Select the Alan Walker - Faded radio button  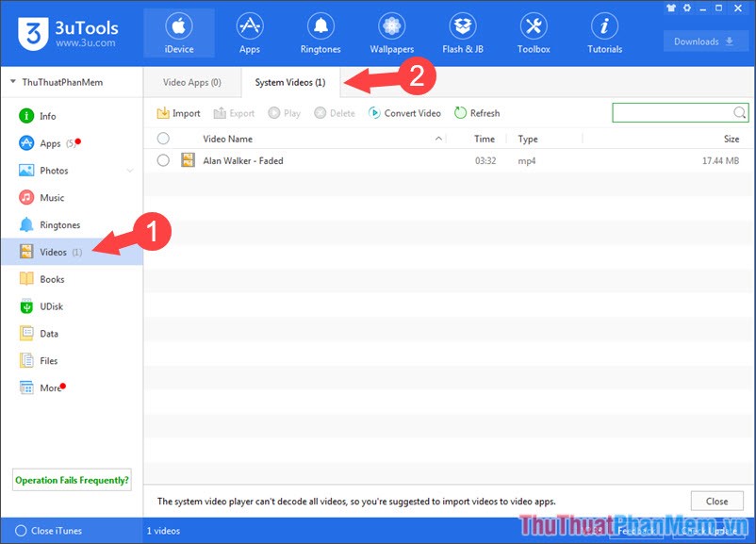tap(163, 160)
